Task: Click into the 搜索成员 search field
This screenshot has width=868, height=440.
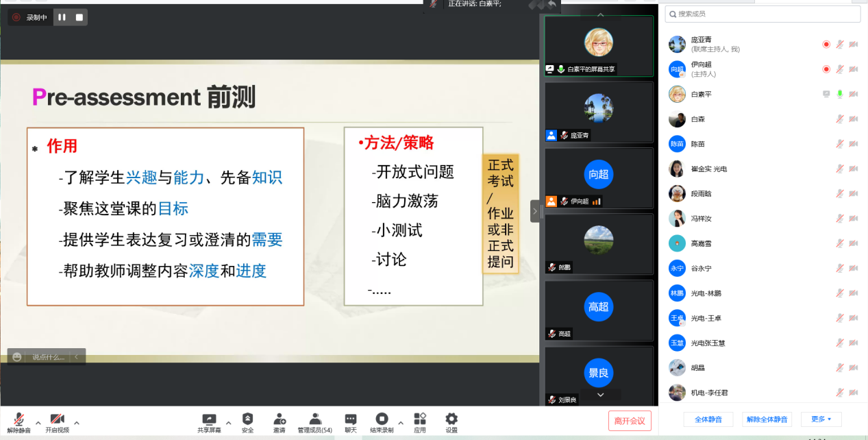Action: pyautogui.click(x=763, y=14)
